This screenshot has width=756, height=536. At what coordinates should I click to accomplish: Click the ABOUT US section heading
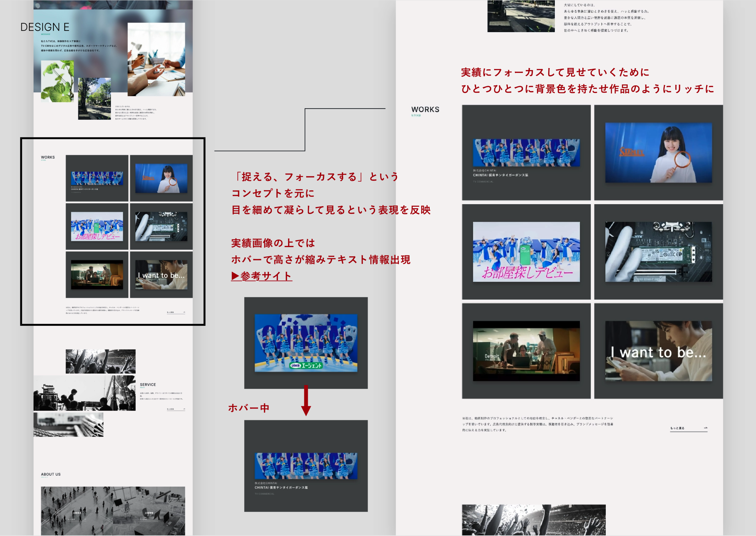[x=51, y=474]
